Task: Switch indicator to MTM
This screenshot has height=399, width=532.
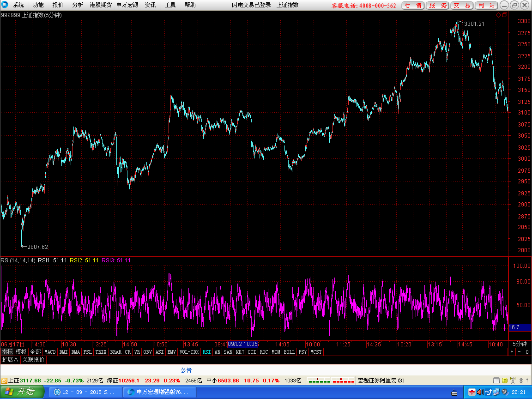Action: [x=276, y=352]
